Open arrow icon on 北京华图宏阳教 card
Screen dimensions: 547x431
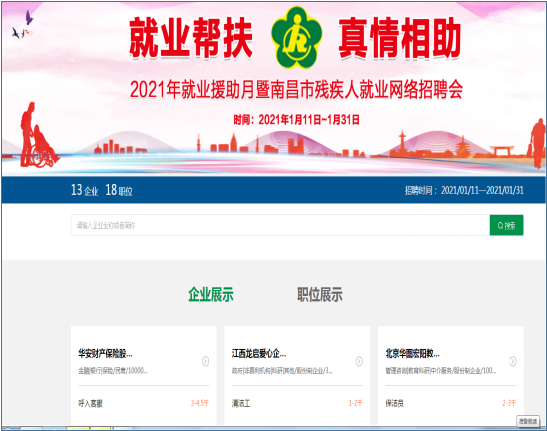[x=512, y=361]
